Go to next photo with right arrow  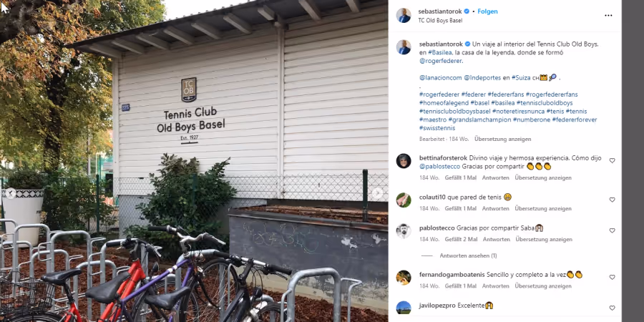(x=377, y=193)
